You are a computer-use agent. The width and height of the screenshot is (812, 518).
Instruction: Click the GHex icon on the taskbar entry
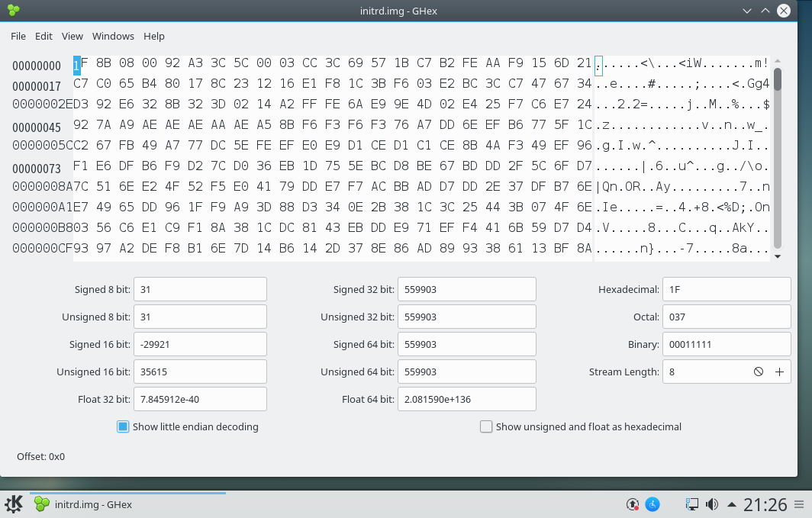coord(40,504)
